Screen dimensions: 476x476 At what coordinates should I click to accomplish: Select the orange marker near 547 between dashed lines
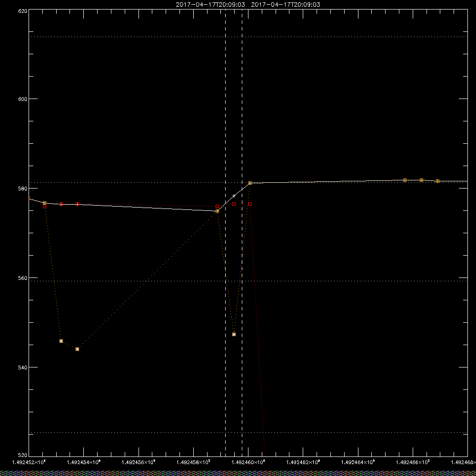[234, 334]
